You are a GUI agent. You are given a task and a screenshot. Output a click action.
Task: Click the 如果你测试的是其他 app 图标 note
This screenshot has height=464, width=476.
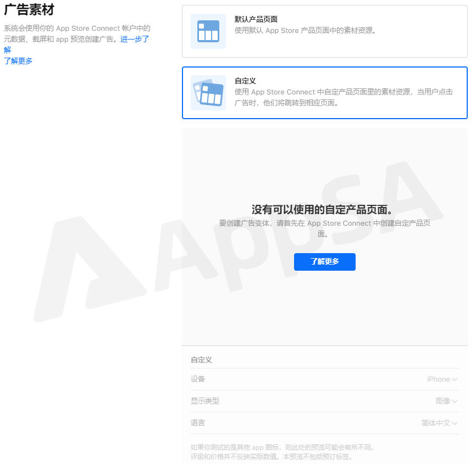tap(283, 448)
